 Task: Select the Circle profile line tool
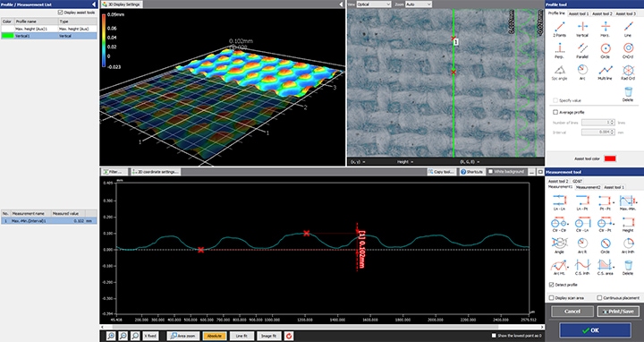[606, 50]
